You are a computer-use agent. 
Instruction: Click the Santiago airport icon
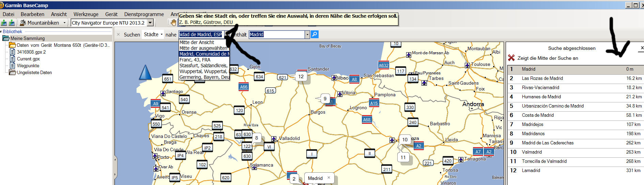163,93
